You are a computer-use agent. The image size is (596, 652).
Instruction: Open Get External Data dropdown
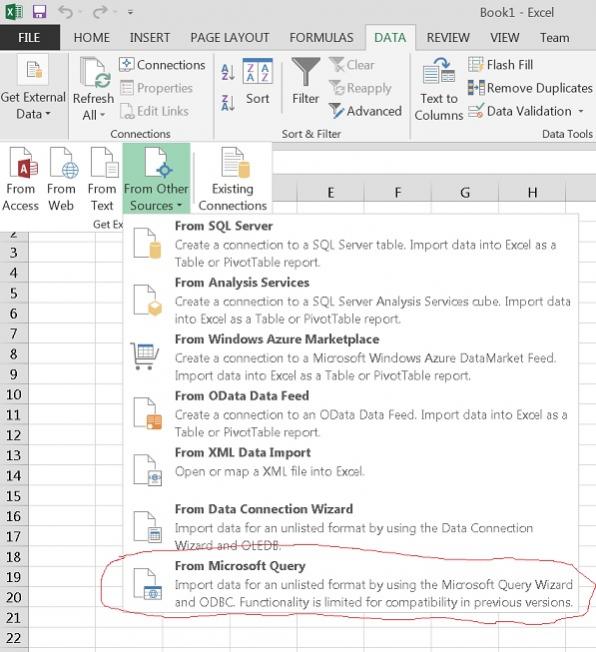tap(33, 88)
